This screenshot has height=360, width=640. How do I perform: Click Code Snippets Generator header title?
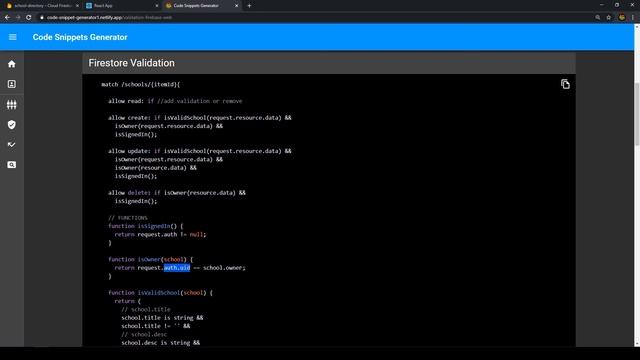80,37
